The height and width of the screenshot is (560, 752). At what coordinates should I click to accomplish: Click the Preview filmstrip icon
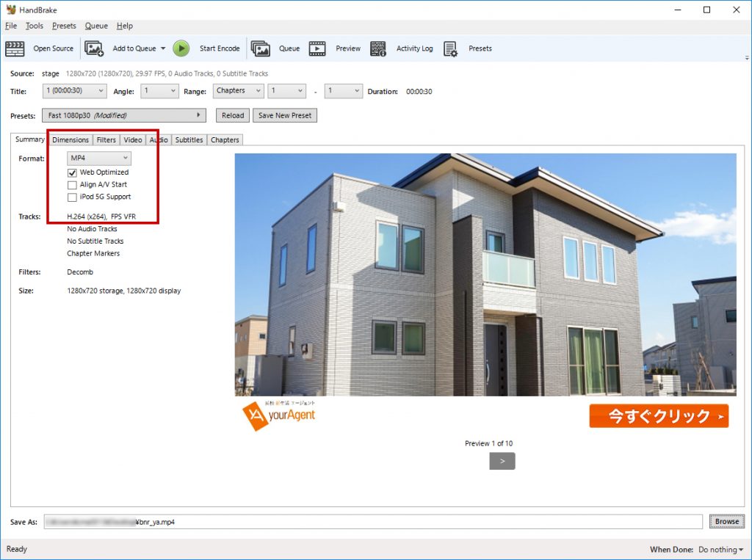(317, 48)
